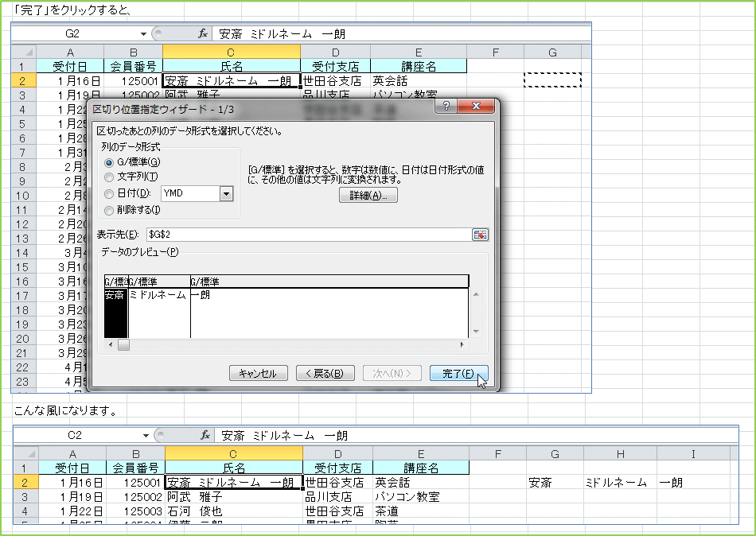This screenshot has width=756, height=536.
Task: Select row 23 header in upper sheet
Action: point(24,382)
